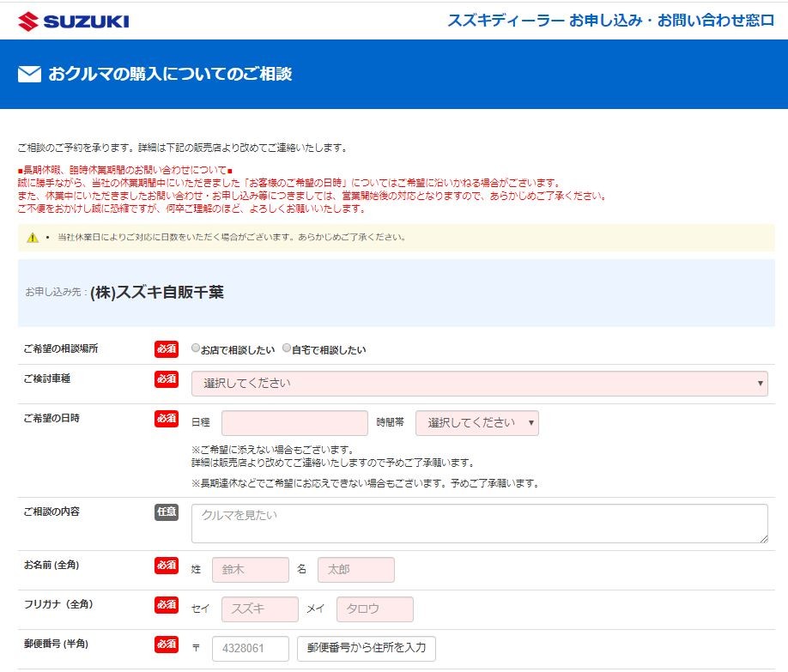788x672 pixels.
Task: Click the '当社休業日により' warning message text
Action: point(232,237)
